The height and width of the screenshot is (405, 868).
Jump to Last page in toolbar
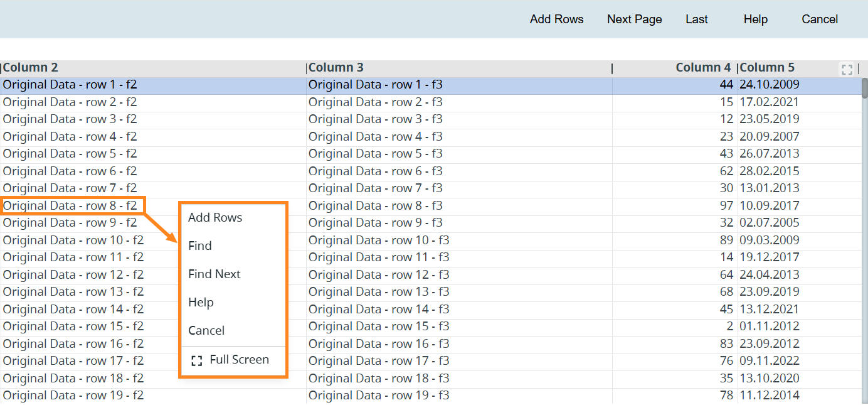tap(696, 19)
